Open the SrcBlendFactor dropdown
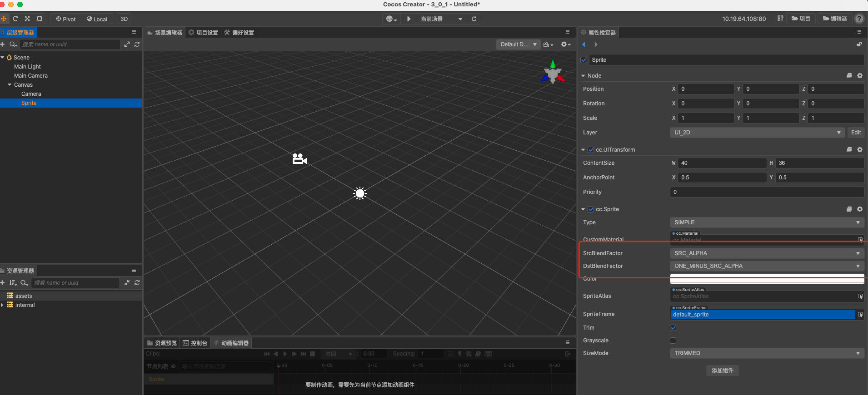Viewport: 868px width, 395px height. coord(767,253)
